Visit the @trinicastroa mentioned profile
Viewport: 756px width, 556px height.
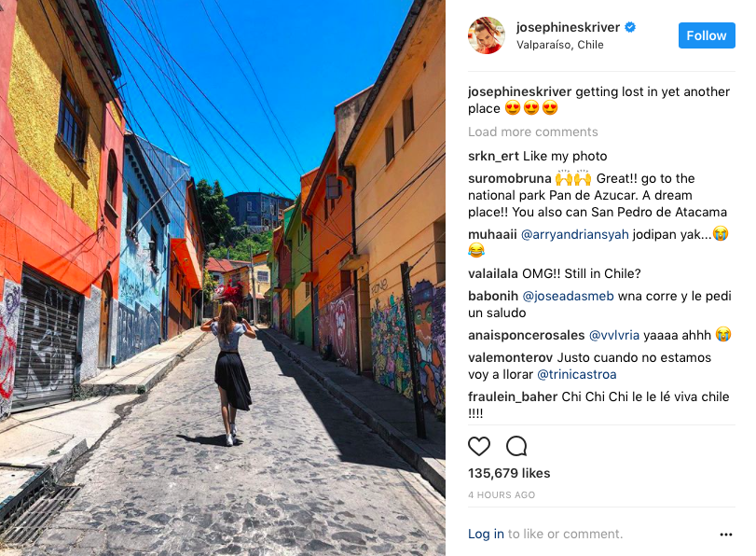click(x=577, y=374)
